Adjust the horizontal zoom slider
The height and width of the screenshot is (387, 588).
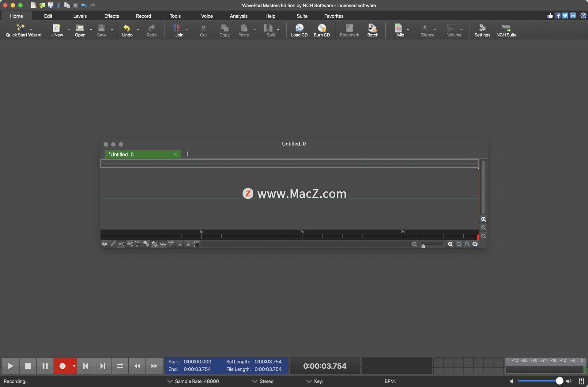[423, 246]
